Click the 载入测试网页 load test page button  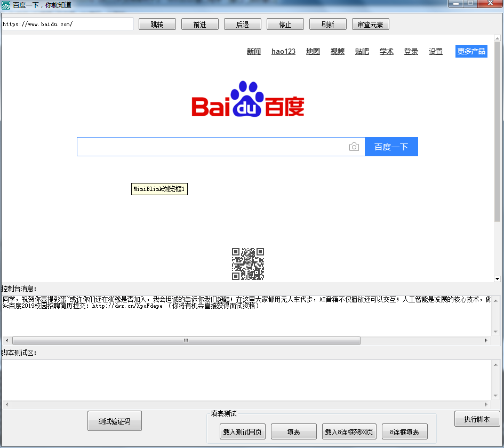tap(243, 431)
